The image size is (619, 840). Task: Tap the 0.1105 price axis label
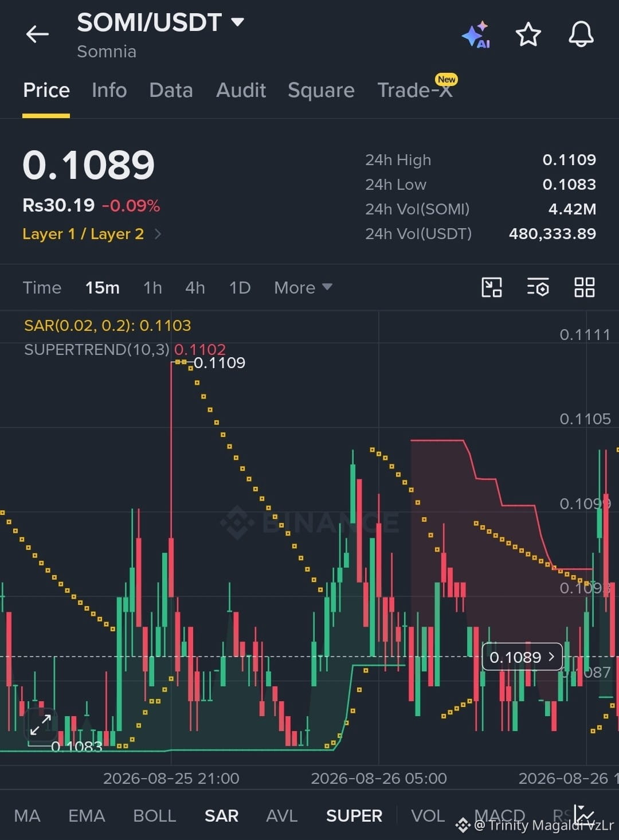tap(585, 419)
